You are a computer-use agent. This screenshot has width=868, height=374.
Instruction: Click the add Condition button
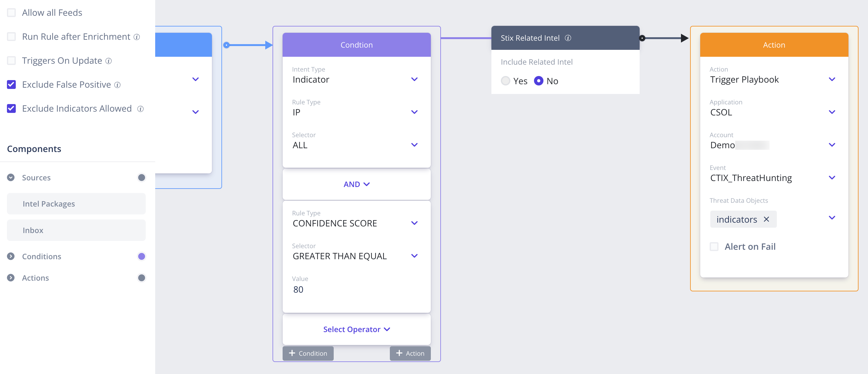pos(308,354)
